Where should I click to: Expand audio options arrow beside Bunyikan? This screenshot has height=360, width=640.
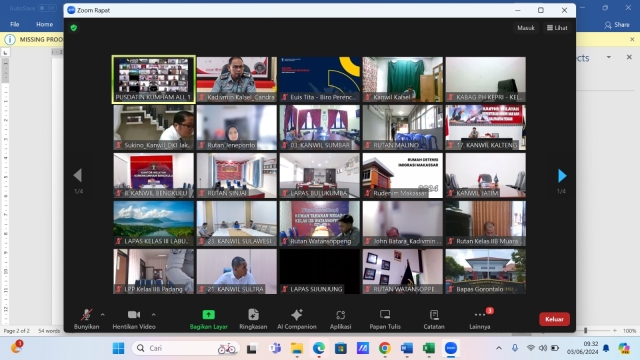(102, 315)
